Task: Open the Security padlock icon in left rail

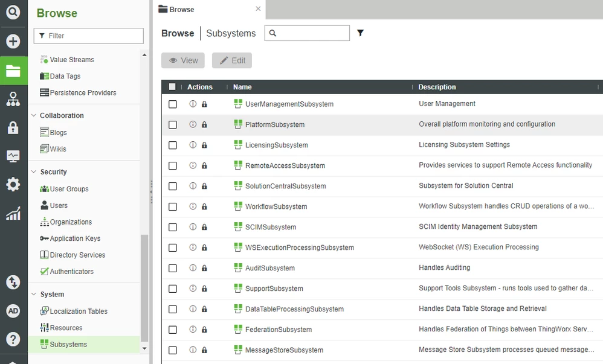Action: (x=13, y=127)
